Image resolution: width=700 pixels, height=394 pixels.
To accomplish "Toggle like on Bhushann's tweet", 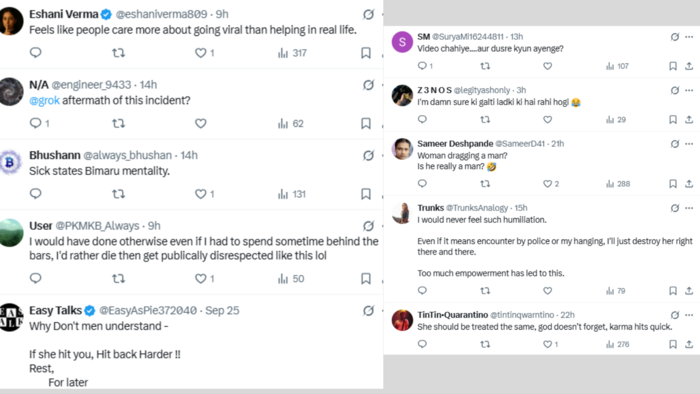I will click(x=201, y=194).
